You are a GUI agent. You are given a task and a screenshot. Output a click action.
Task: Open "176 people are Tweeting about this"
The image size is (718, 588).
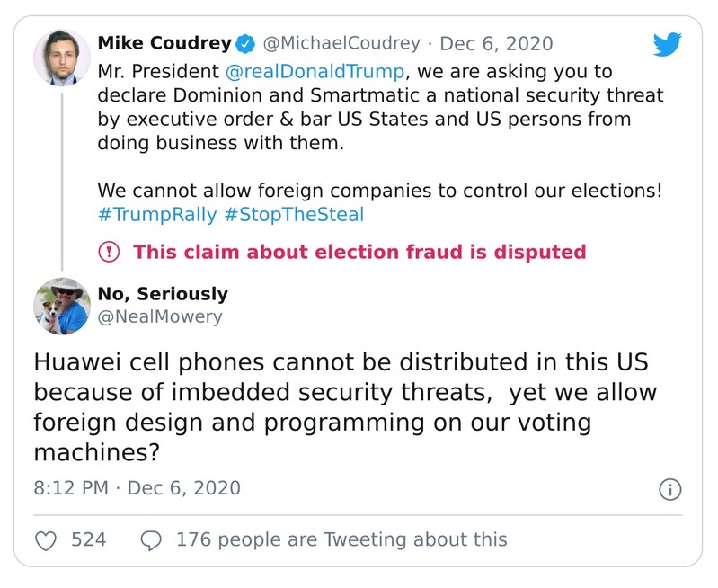(341, 540)
